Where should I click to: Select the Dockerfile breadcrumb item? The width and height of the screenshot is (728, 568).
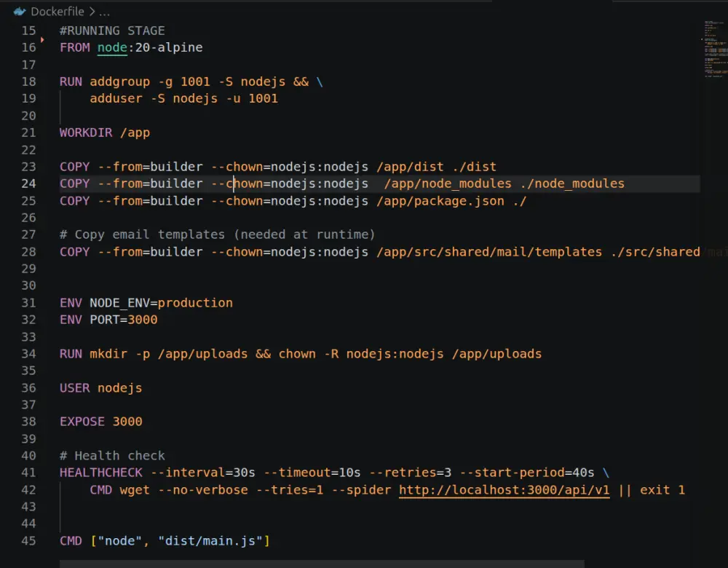click(57, 12)
